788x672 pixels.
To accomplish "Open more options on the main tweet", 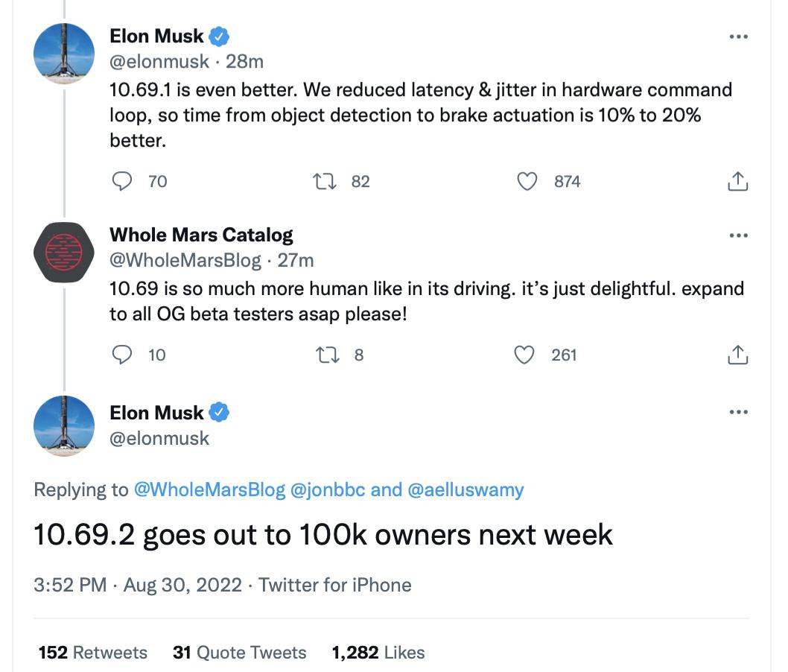I will pyautogui.click(x=737, y=412).
